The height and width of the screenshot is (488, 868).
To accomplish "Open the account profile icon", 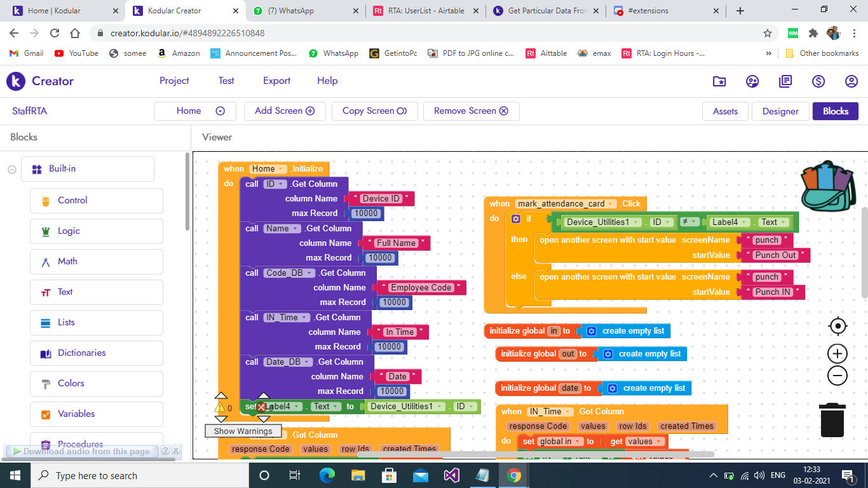I will point(851,81).
